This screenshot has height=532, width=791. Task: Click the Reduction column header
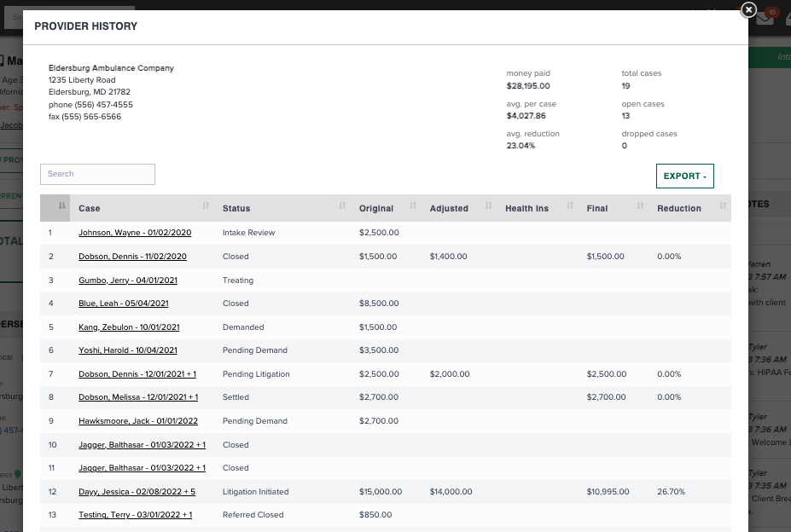coord(690,208)
